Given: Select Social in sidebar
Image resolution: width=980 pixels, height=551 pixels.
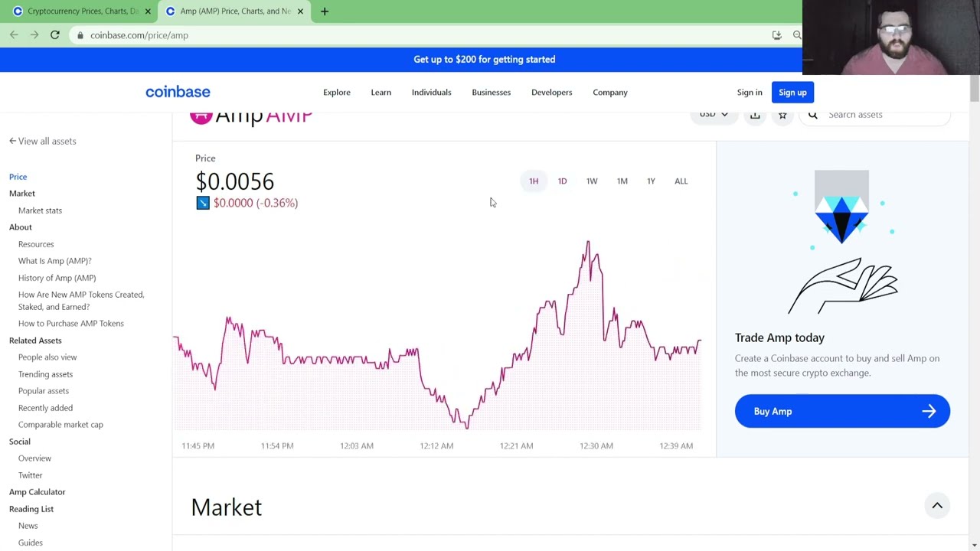Looking at the screenshot, I should tap(20, 442).
